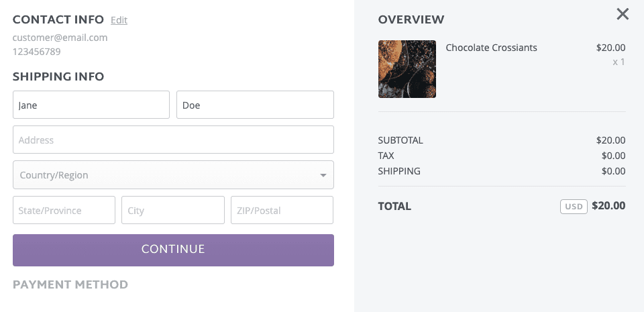The width and height of the screenshot is (644, 312).
Task: Click the Chocolate Croissants product thumbnail
Action: pos(407,69)
